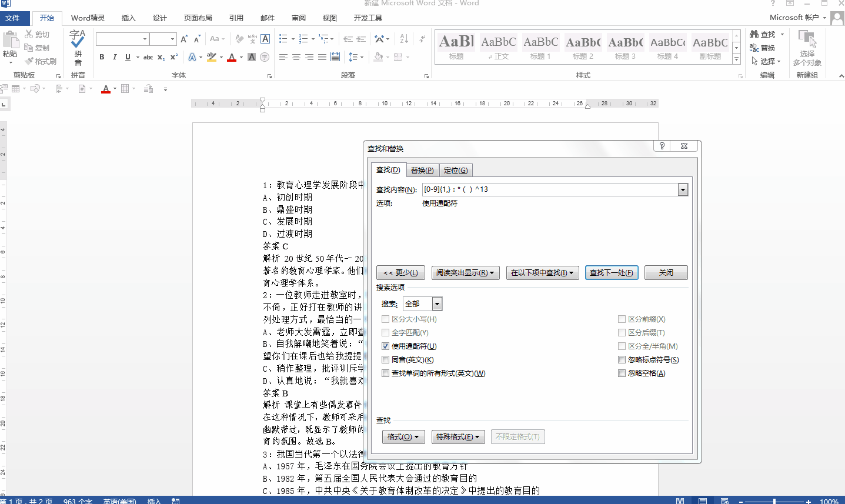Click the 查找下一处(F) find next button

(612, 273)
